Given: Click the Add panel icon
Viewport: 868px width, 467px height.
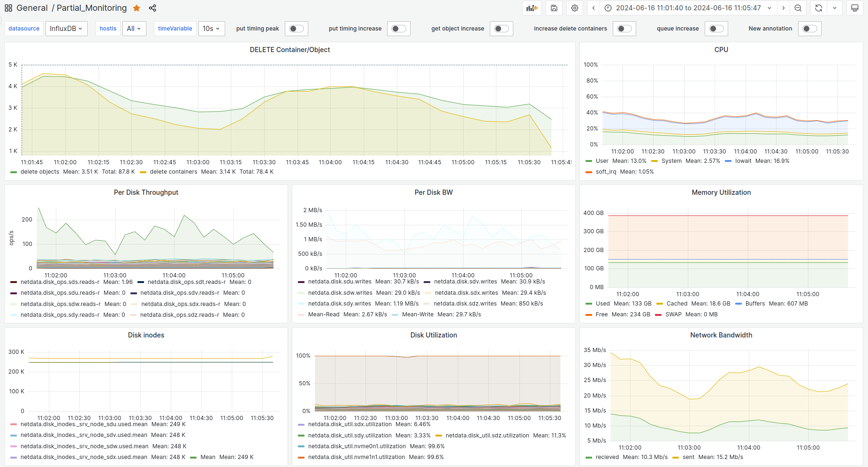Looking at the screenshot, I should 532,8.
